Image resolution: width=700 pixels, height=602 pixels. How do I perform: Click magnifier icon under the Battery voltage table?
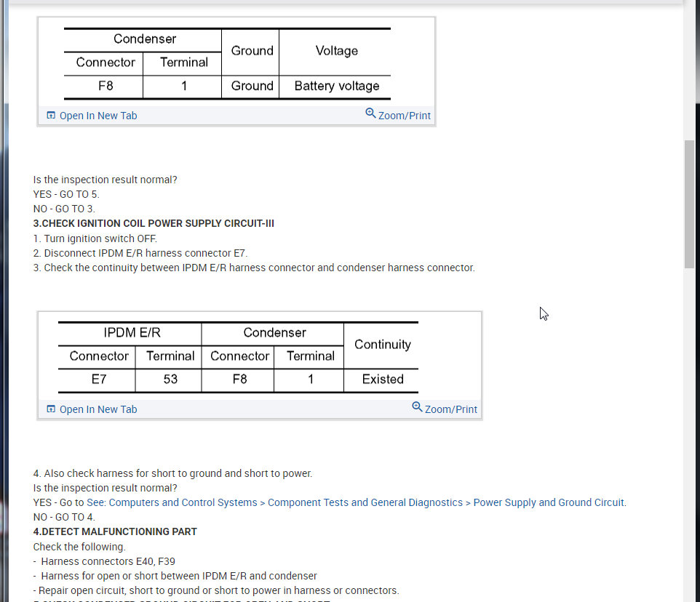pos(370,113)
